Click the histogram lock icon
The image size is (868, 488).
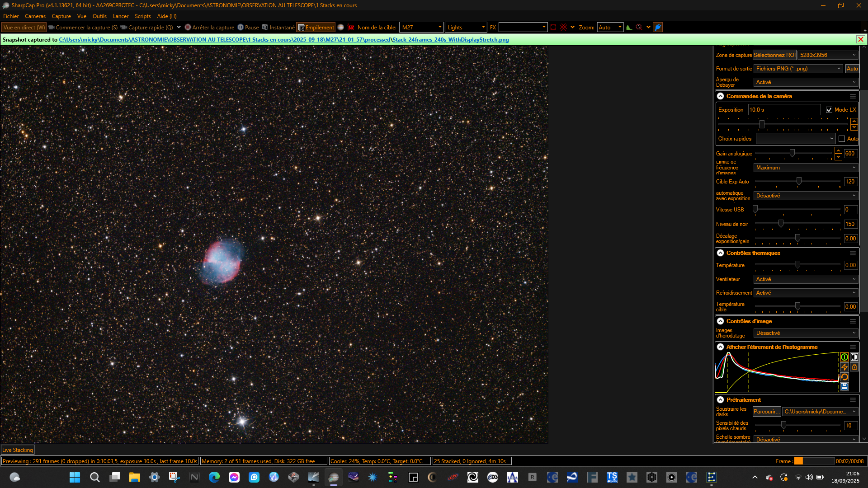point(854,367)
